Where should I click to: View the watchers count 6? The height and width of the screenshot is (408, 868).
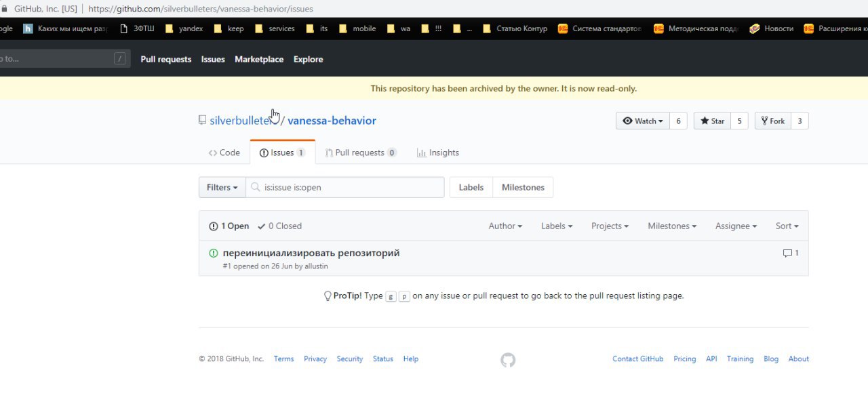pyautogui.click(x=679, y=121)
